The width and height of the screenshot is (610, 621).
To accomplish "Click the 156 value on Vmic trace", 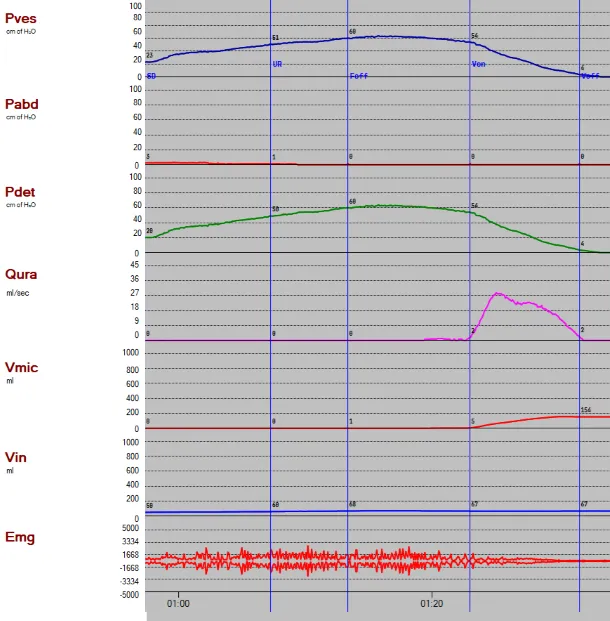I will [x=586, y=410].
